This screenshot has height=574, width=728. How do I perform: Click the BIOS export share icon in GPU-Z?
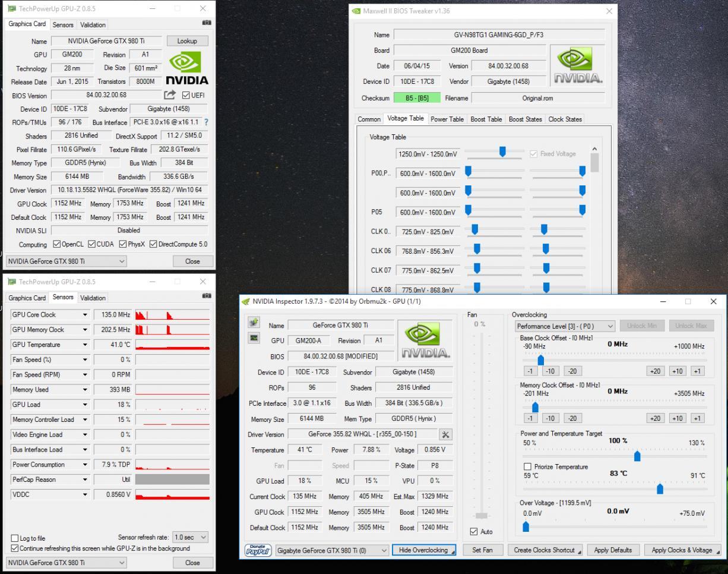pyautogui.click(x=170, y=95)
